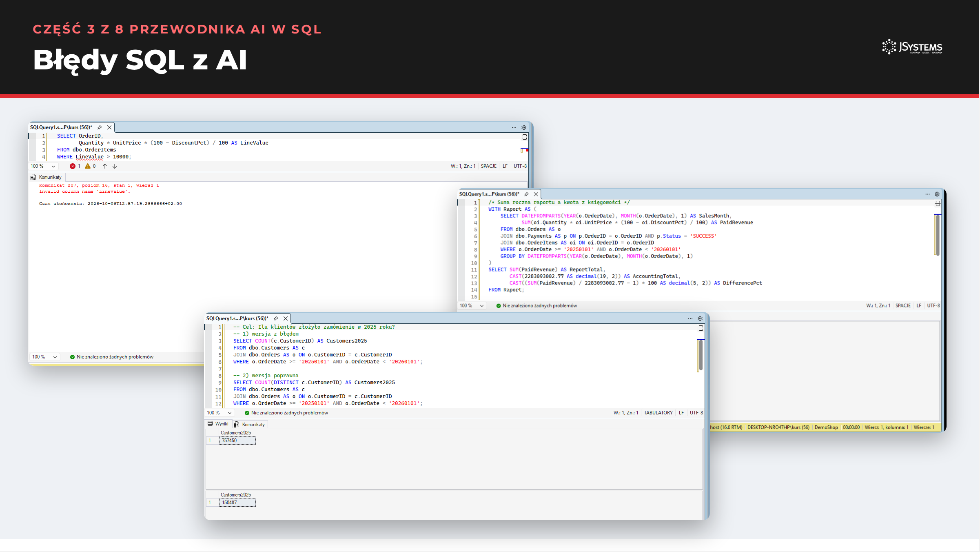Viewport: 980px width, 552px height.
Task: Open the ellipsis menu in the right-hand Raport window
Action: click(927, 194)
